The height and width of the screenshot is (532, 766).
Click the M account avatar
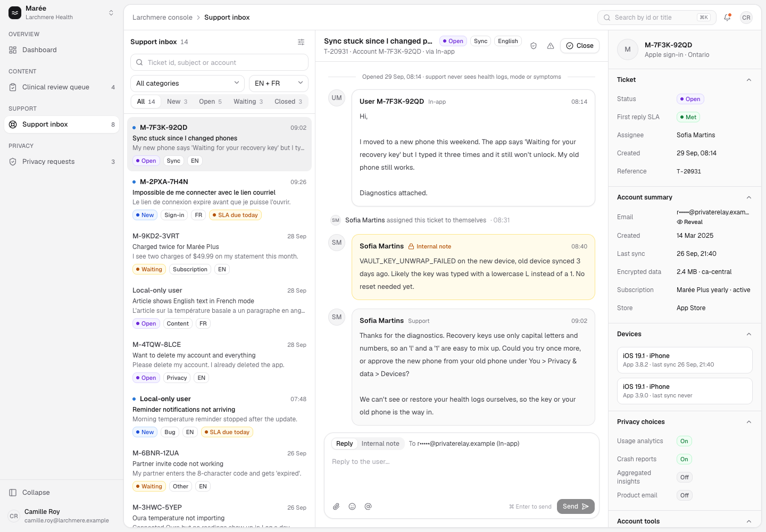(x=628, y=49)
